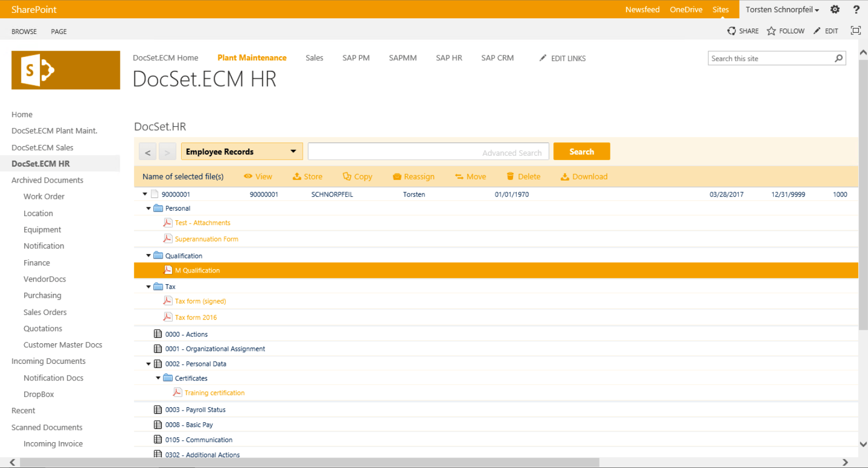The width and height of the screenshot is (868, 468).
Task: Click the Delete trash icon
Action: coord(510,176)
